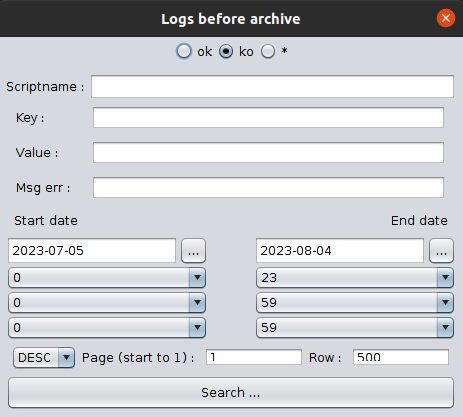Viewport: 463px width, 417px height.
Task: Click the Row count field showing 500
Action: tap(401, 357)
